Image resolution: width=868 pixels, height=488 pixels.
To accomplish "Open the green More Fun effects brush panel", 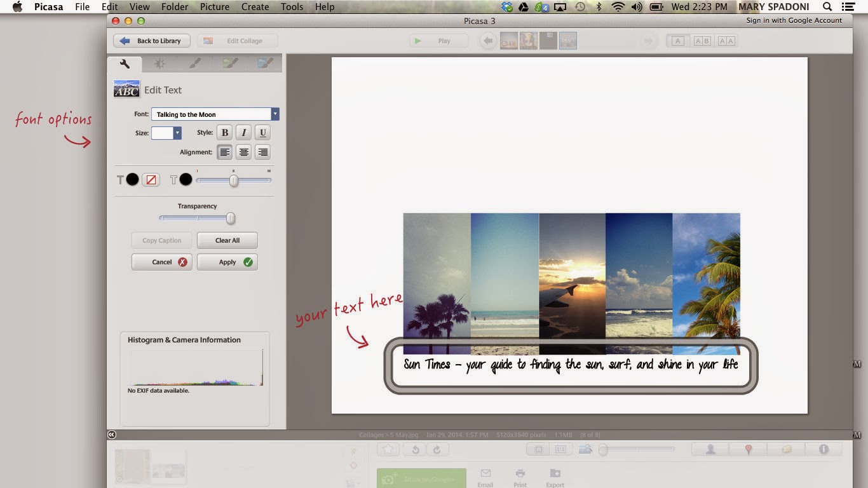I will (229, 63).
